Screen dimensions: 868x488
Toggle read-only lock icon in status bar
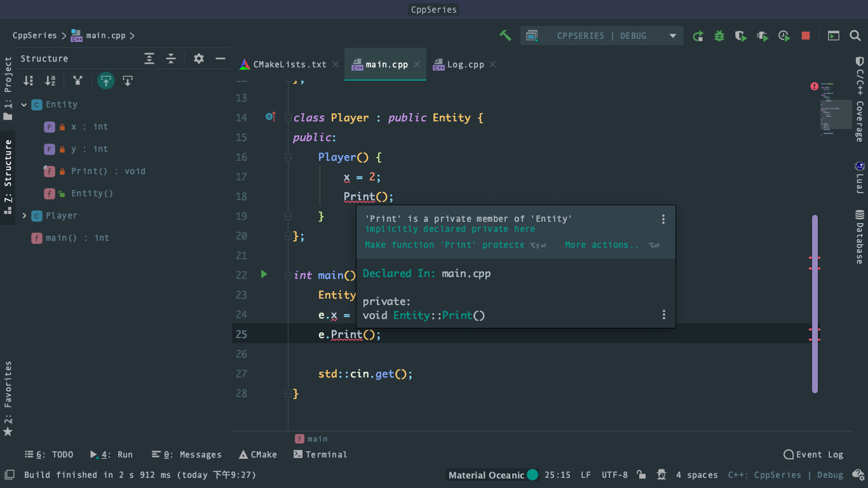click(x=642, y=475)
